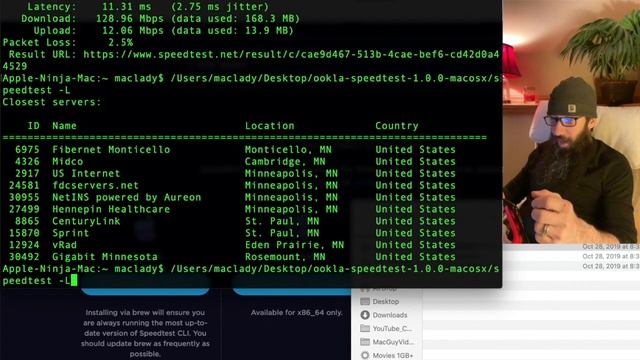640x360 pixels.
Task: Click 'Available for x86_64 only.' text on webpage
Action: 297,313
